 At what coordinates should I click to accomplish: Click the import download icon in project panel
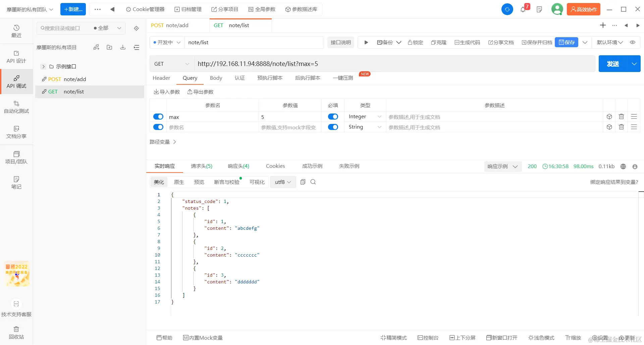[x=123, y=47]
